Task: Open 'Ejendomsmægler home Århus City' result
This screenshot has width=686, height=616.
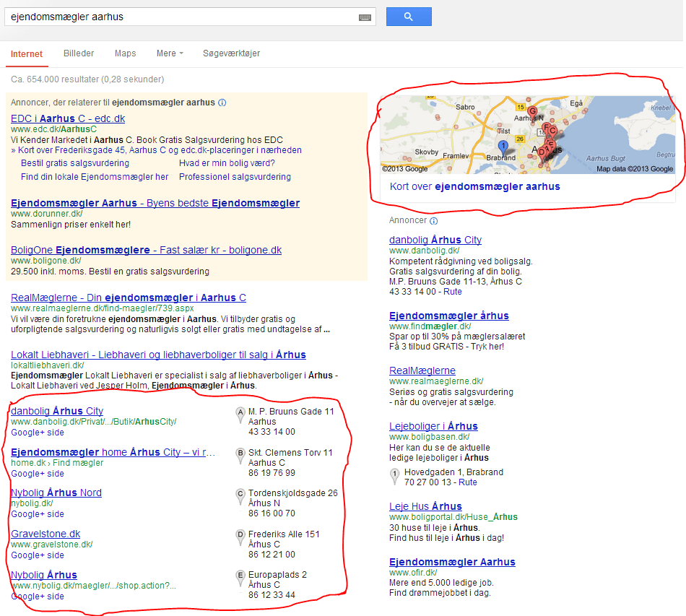Action: coord(113,452)
